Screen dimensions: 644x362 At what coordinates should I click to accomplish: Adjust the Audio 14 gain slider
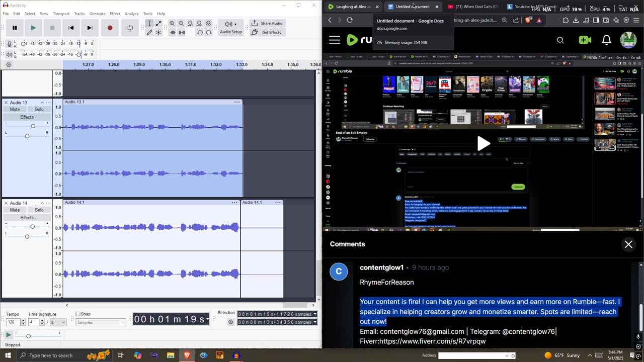point(33,226)
